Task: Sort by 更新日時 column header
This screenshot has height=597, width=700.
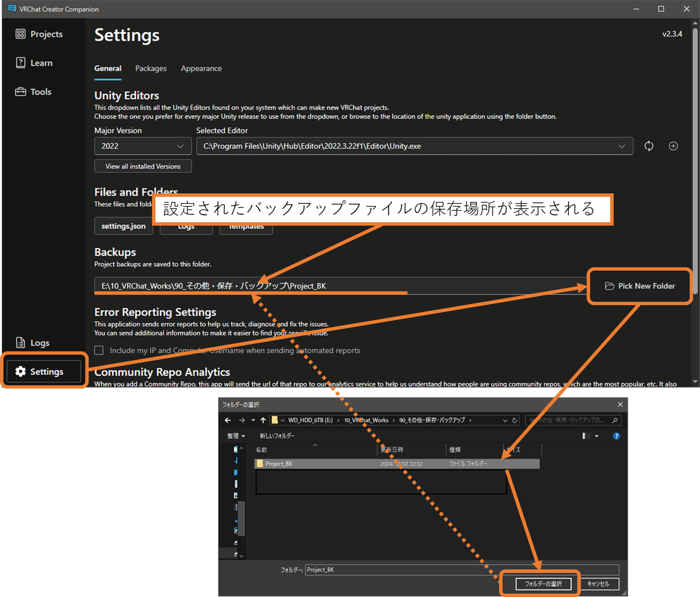Action: pyautogui.click(x=411, y=450)
